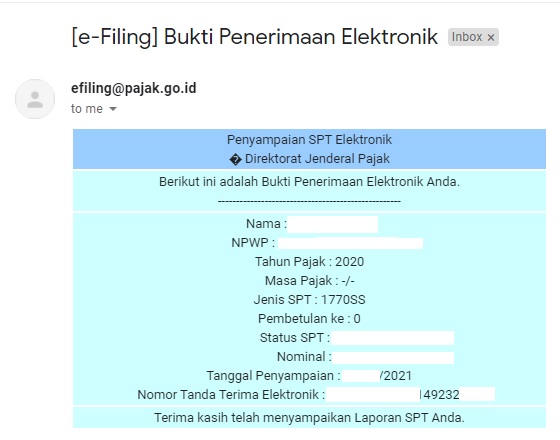560x440 pixels.
Task: Remove the Inbox label with its x icon
Action: point(491,37)
